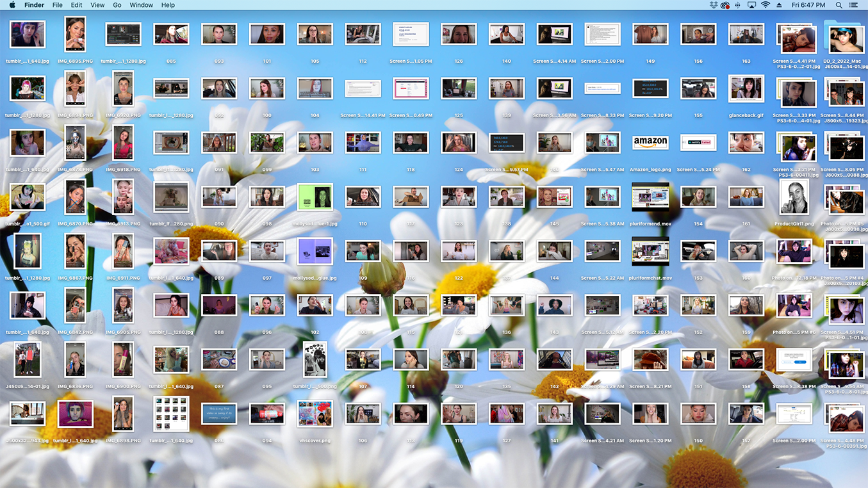
Task: Select the IMG_6842.PNG file
Action: pyautogui.click(x=75, y=305)
